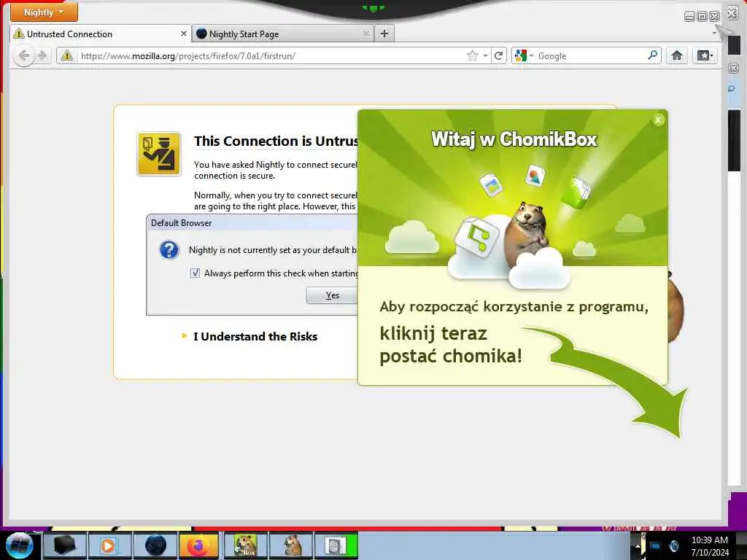Viewport: 747px width, 560px height.
Task: Click Yes in Default Browser dialog
Action: [332, 295]
